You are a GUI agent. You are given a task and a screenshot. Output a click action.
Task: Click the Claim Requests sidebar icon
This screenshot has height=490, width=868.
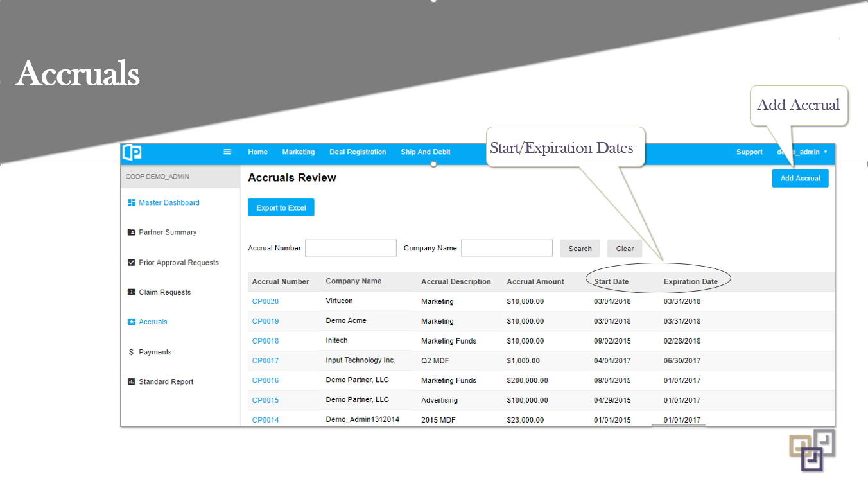click(130, 292)
